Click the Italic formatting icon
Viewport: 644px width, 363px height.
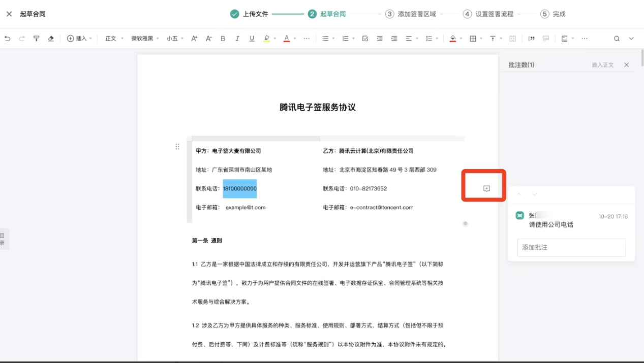point(237,38)
